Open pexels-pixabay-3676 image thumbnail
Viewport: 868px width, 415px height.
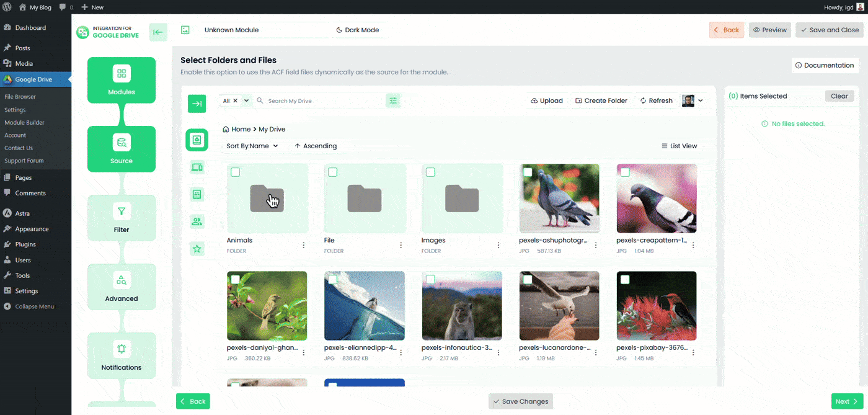click(657, 306)
